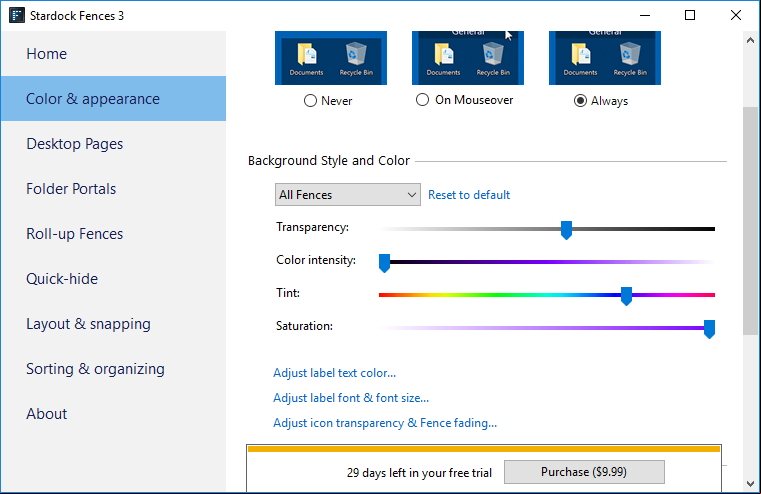Open Adjust icon transparency & Fence fading link

coord(385,423)
